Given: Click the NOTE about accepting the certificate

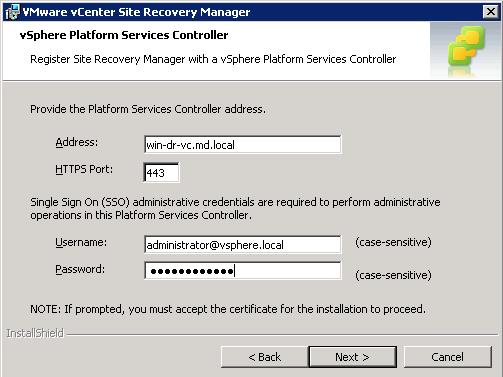Looking at the screenshot, I should pos(228,309).
